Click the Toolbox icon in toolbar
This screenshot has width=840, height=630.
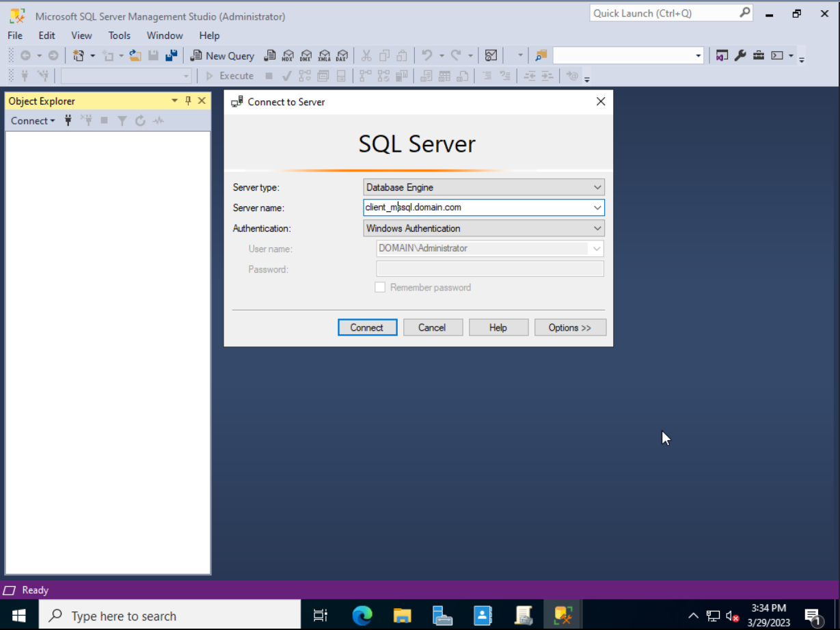click(759, 56)
